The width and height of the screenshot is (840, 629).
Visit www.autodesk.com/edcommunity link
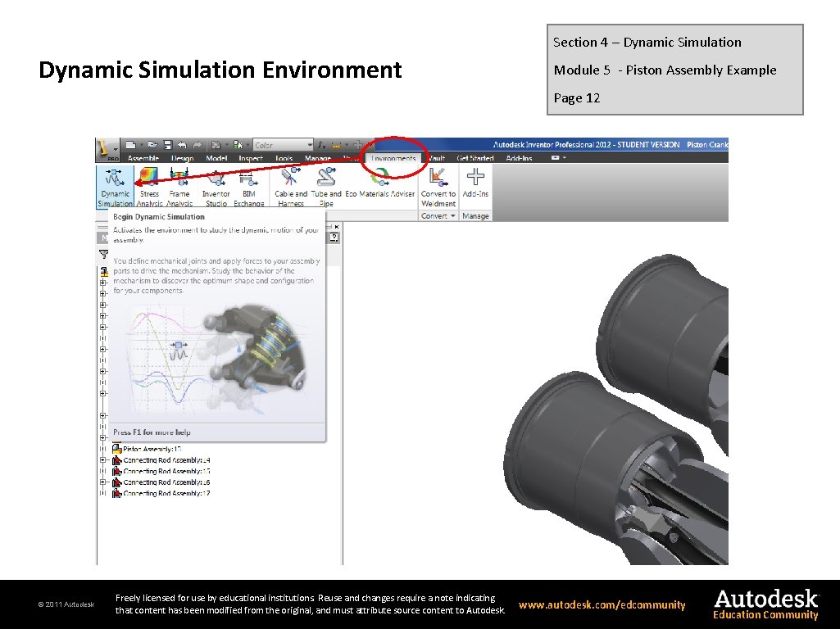[x=602, y=604]
